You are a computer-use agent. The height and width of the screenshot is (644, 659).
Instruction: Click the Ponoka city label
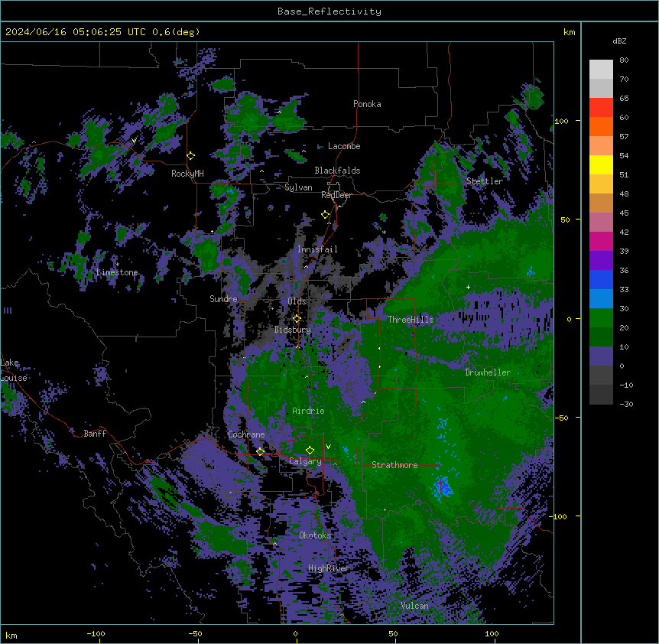[x=367, y=104]
